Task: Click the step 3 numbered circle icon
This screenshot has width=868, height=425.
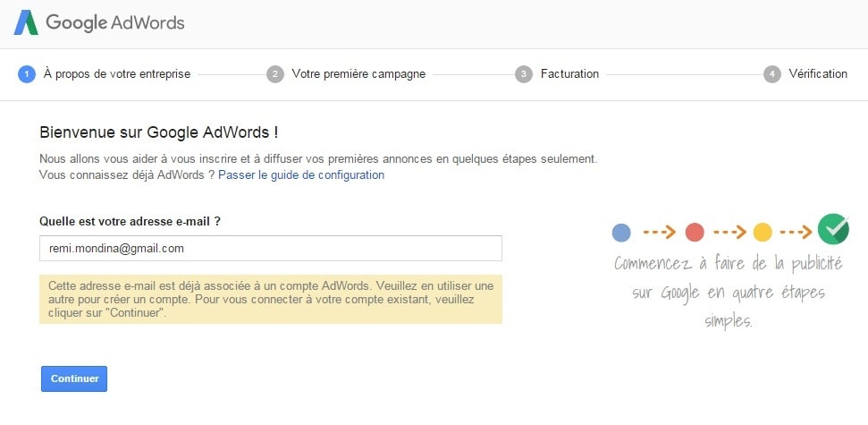Action: [524, 73]
